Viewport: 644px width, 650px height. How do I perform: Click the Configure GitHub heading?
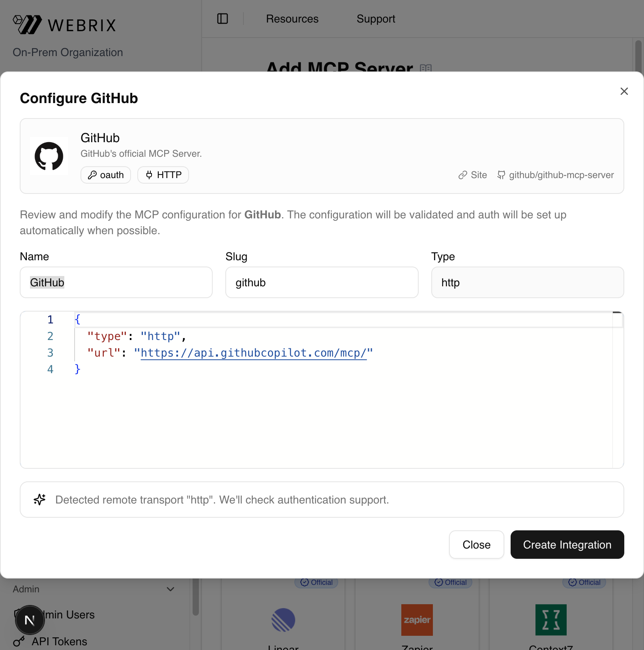point(79,98)
